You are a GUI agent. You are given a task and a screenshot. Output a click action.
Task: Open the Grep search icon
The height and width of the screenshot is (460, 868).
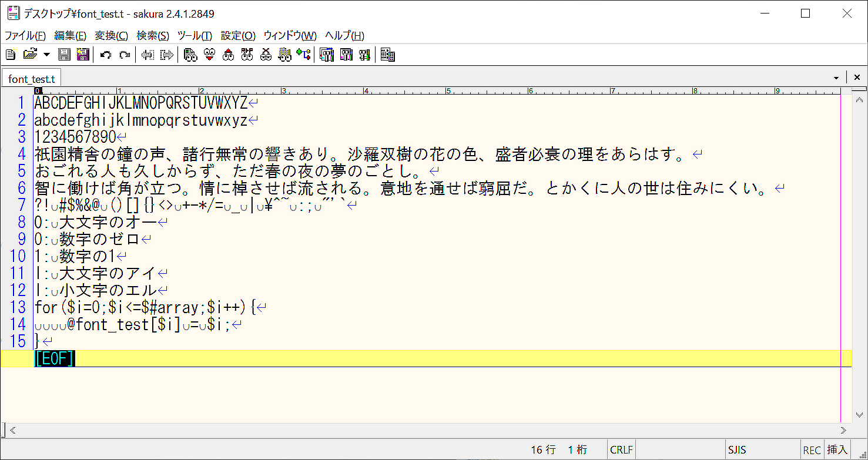point(285,55)
